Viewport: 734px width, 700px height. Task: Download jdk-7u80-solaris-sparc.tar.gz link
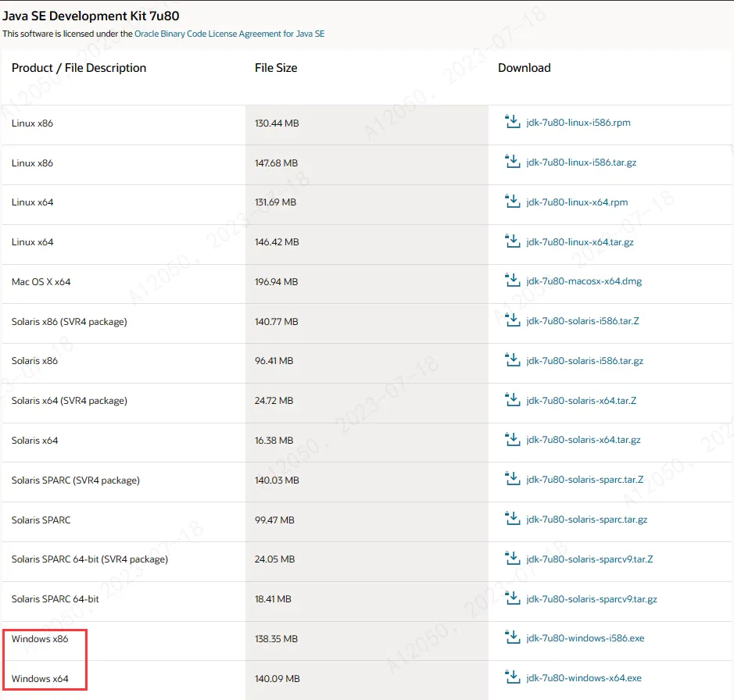point(587,520)
